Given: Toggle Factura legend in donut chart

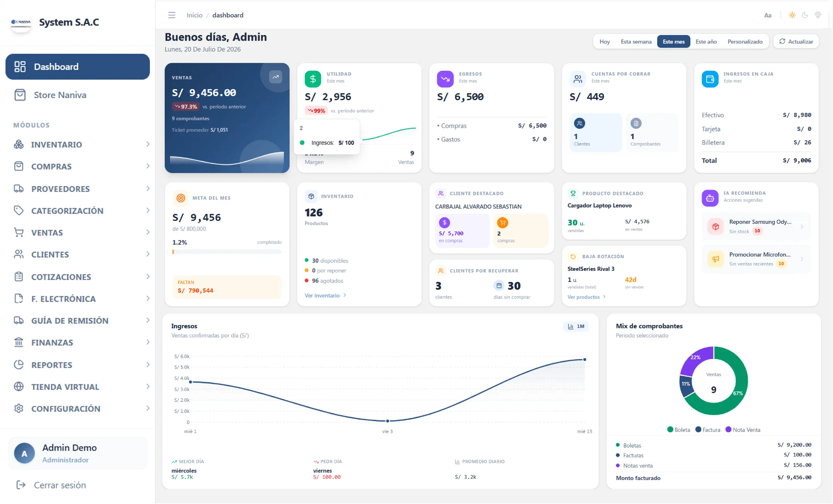Looking at the screenshot, I should [x=707, y=429].
